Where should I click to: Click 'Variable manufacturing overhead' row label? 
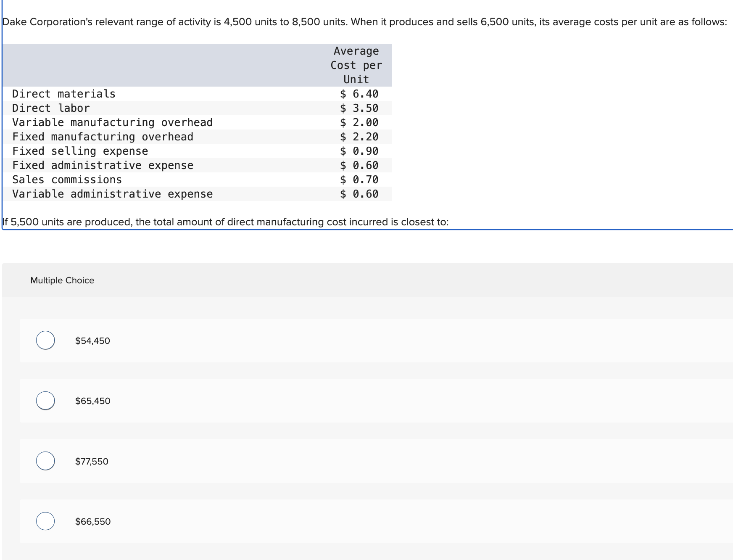point(112,122)
